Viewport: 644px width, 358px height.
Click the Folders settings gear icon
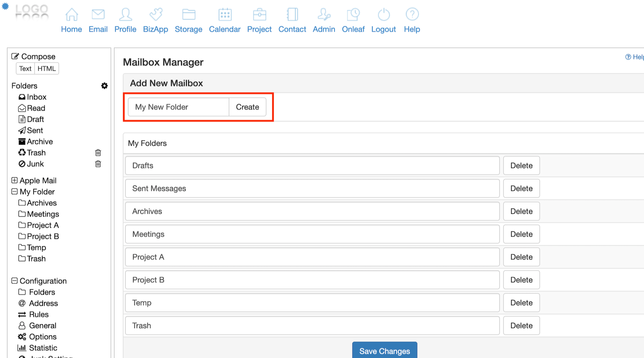[104, 86]
